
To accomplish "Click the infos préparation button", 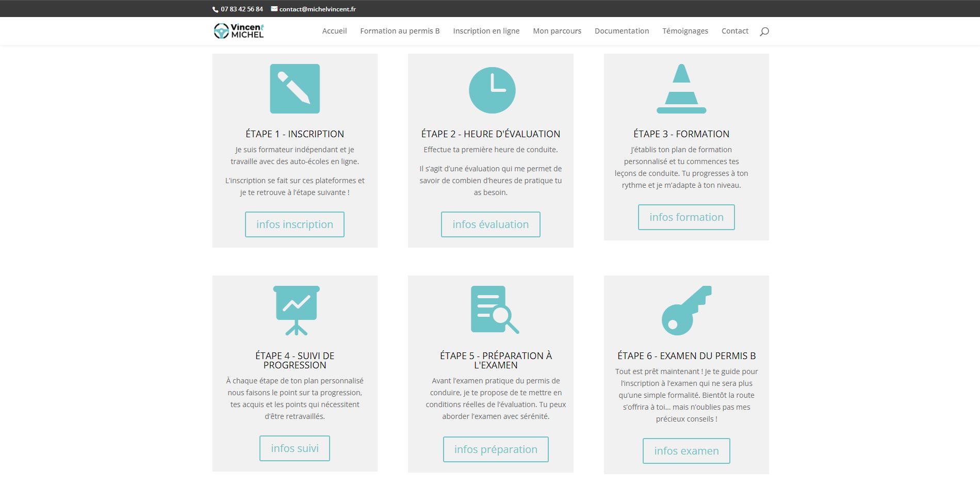I will (496, 449).
